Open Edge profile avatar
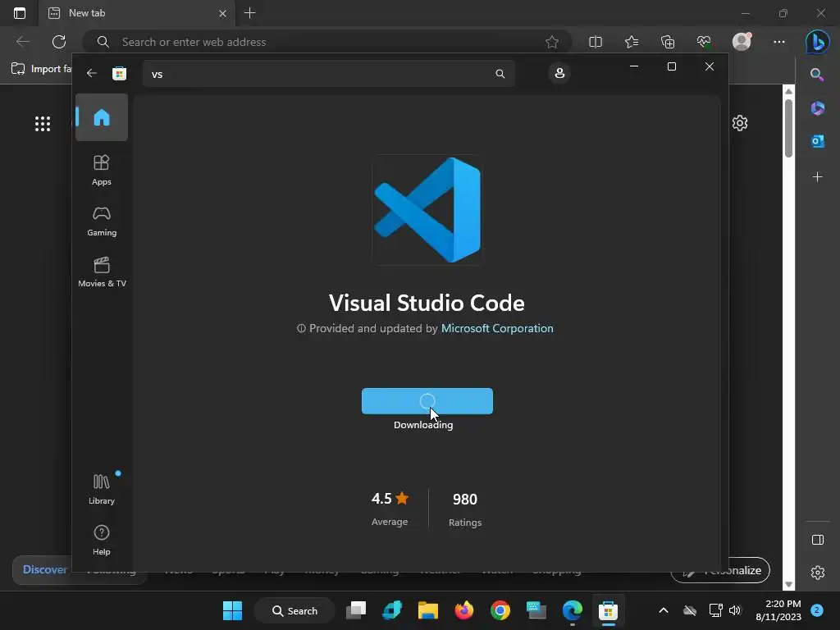The image size is (840, 630). [x=742, y=42]
